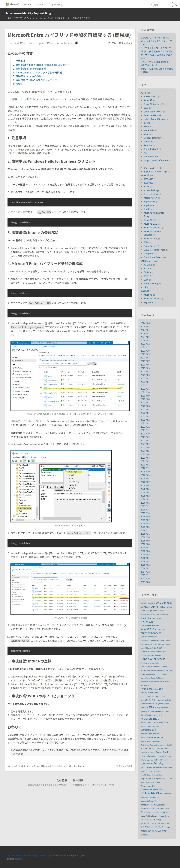Image resolution: width=180 pixels, height=868 pixels.
Task: Jump to 5. 事後確認: Intune の登録
Action: [27, 76]
